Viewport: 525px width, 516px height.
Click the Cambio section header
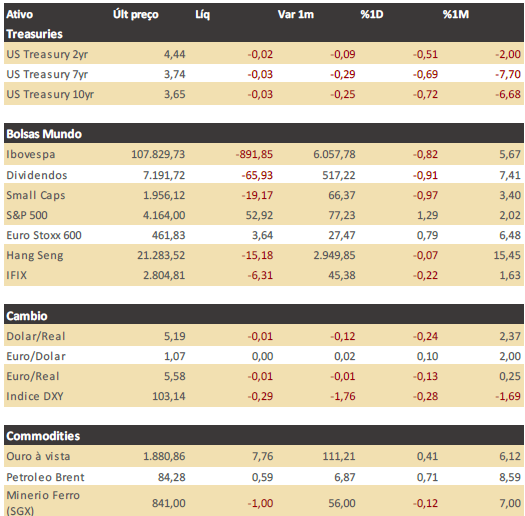(27, 316)
